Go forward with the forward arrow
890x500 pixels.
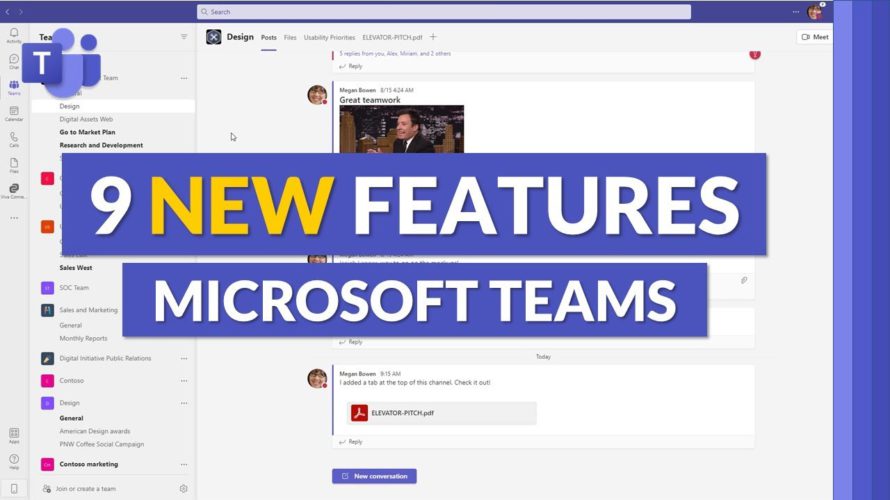click(21, 11)
